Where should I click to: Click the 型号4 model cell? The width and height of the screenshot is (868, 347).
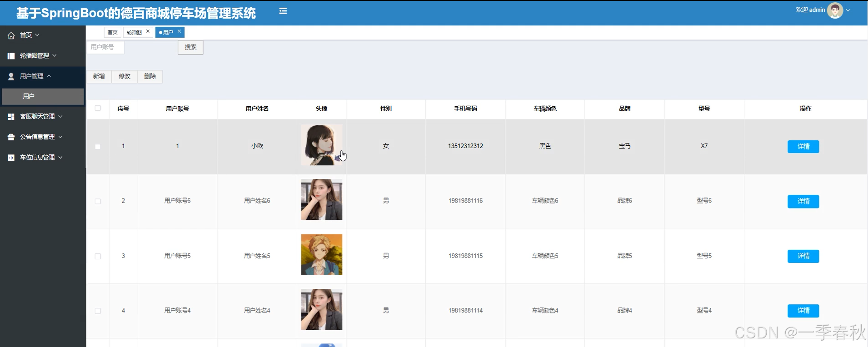point(704,311)
